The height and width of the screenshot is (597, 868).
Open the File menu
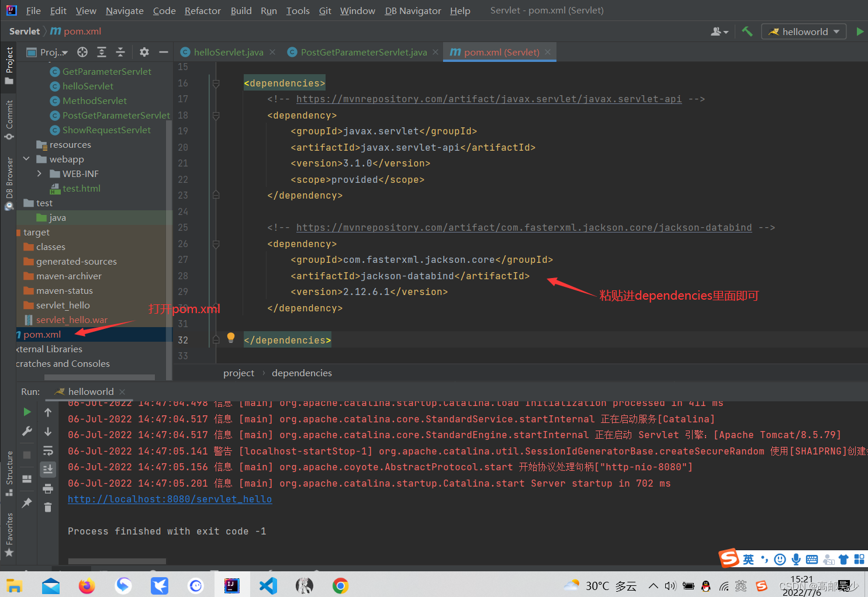[x=33, y=11]
